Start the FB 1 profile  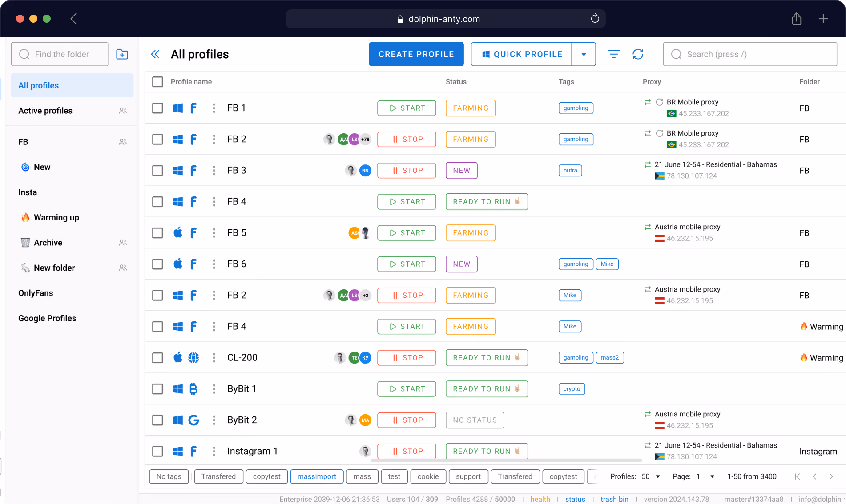click(x=407, y=108)
